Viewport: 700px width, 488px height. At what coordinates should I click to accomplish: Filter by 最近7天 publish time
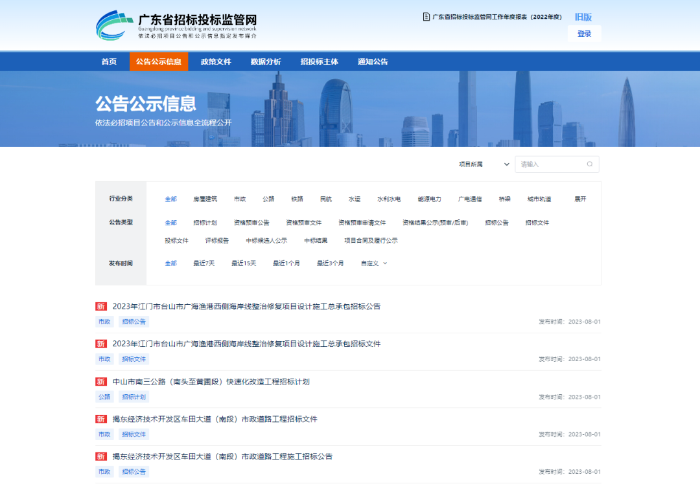pyautogui.click(x=204, y=263)
